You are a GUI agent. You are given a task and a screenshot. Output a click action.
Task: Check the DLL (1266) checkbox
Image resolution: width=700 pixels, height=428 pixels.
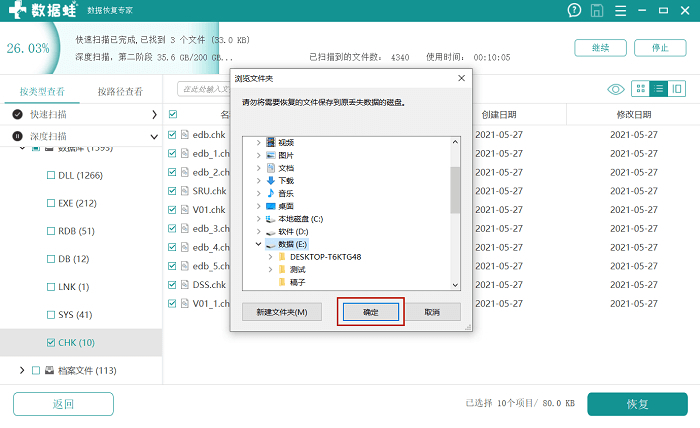(51, 175)
